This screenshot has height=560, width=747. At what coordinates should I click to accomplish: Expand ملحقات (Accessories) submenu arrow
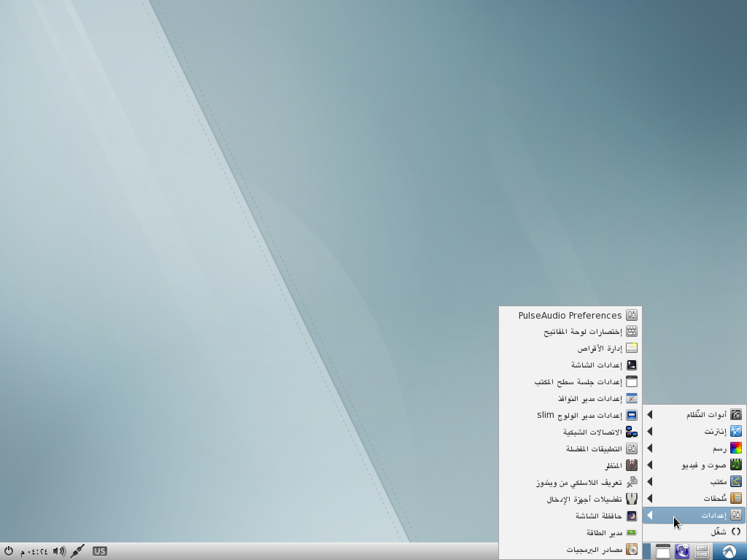(x=649, y=498)
